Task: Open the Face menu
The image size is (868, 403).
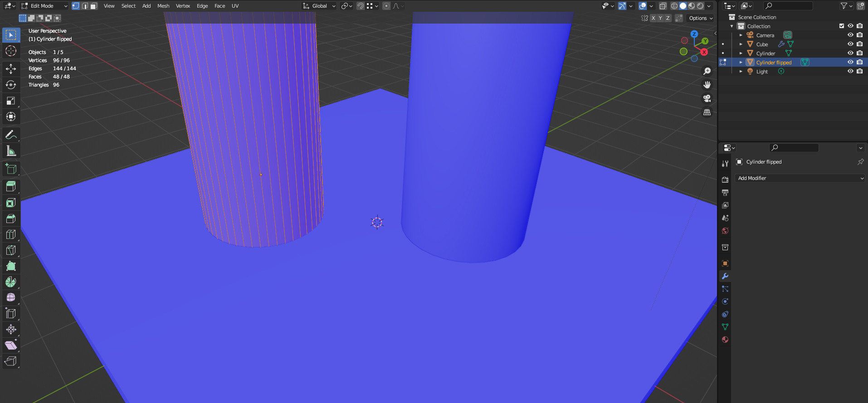Action: [219, 6]
